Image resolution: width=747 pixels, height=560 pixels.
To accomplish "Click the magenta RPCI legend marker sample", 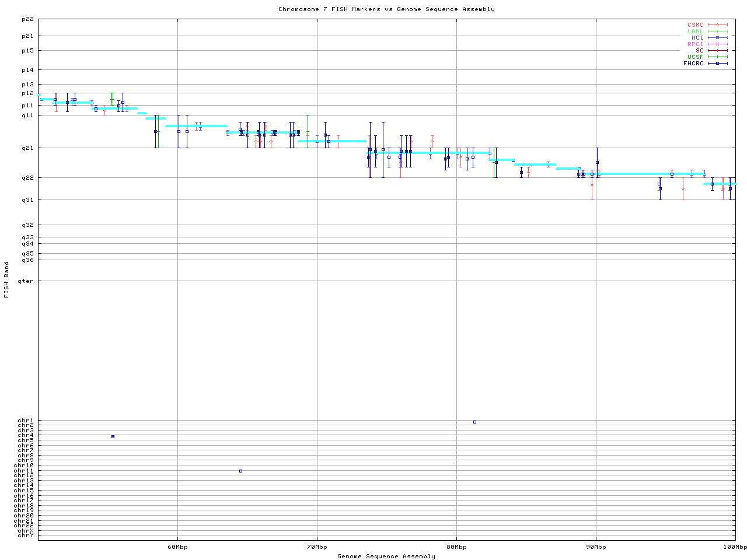I will click(x=717, y=44).
